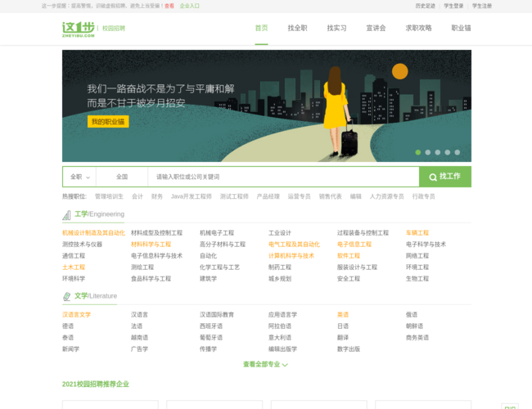Click hot search term 人力资源专员
532x409 pixels.
coord(387,196)
